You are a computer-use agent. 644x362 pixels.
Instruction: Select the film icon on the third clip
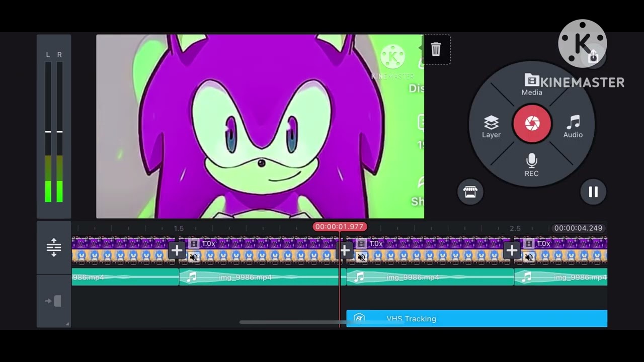coord(361,243)
